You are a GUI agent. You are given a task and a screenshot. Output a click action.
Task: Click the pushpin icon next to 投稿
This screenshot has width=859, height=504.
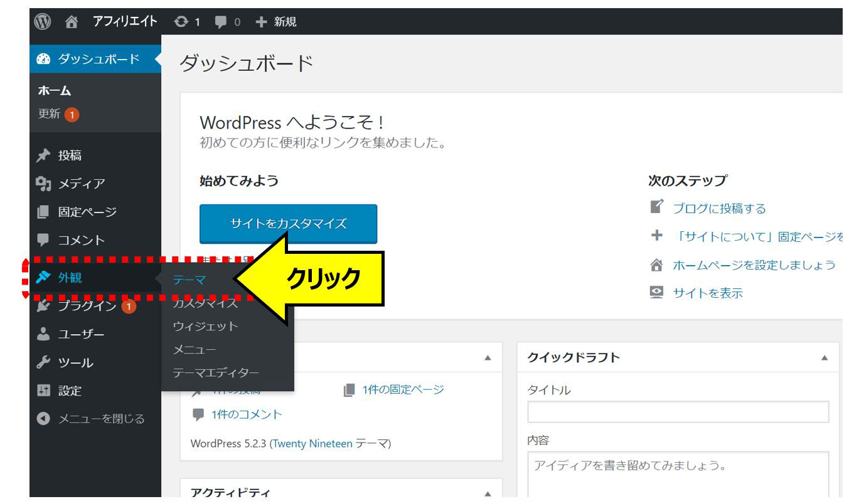tap(43, 155)
